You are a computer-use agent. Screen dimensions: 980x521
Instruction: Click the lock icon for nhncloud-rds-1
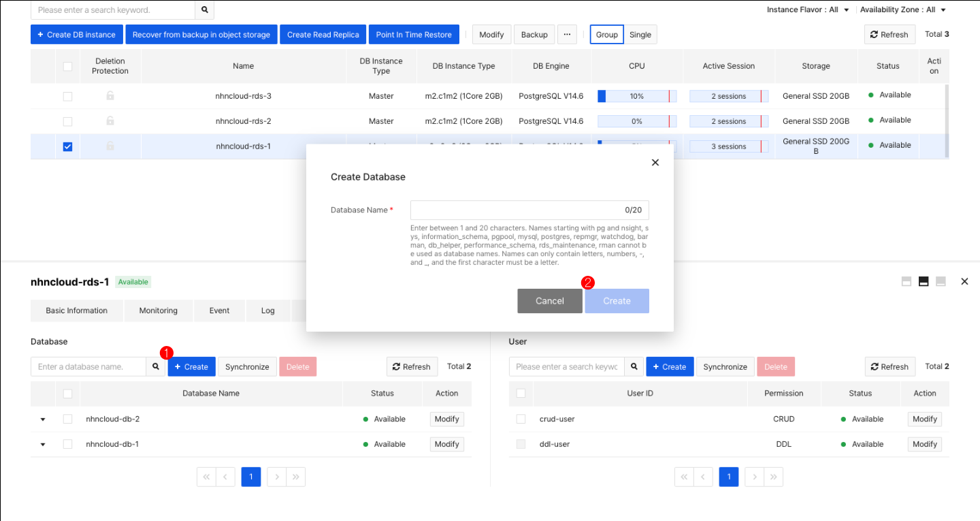(110, 146)
